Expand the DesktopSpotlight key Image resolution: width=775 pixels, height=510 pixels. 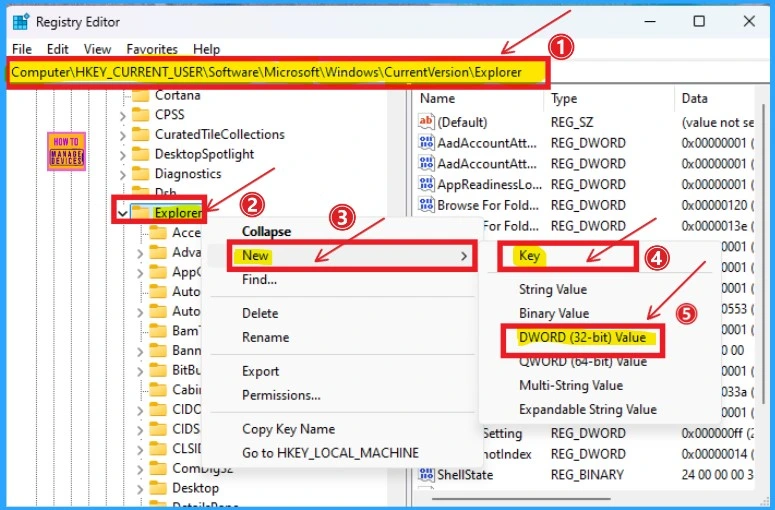pyautogui.click(x=123, y=155)
